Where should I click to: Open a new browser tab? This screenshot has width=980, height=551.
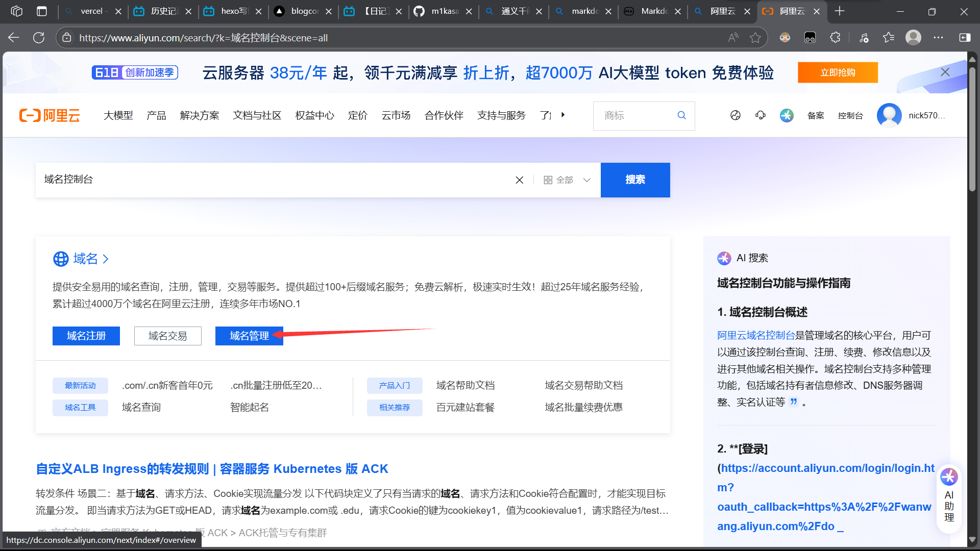coord(840,11)
